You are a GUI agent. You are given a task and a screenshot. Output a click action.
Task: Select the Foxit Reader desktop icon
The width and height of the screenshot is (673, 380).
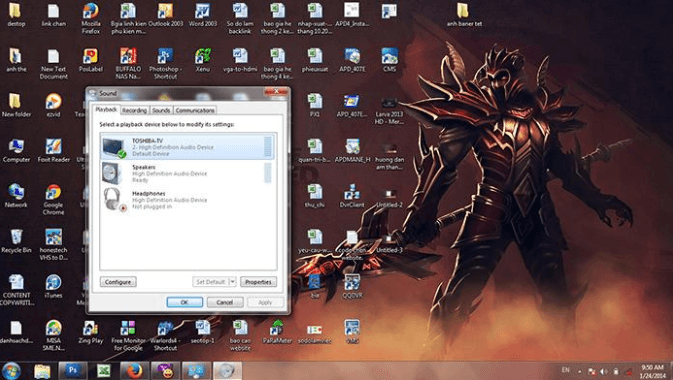pyautogui.click(x=53, y=150)
